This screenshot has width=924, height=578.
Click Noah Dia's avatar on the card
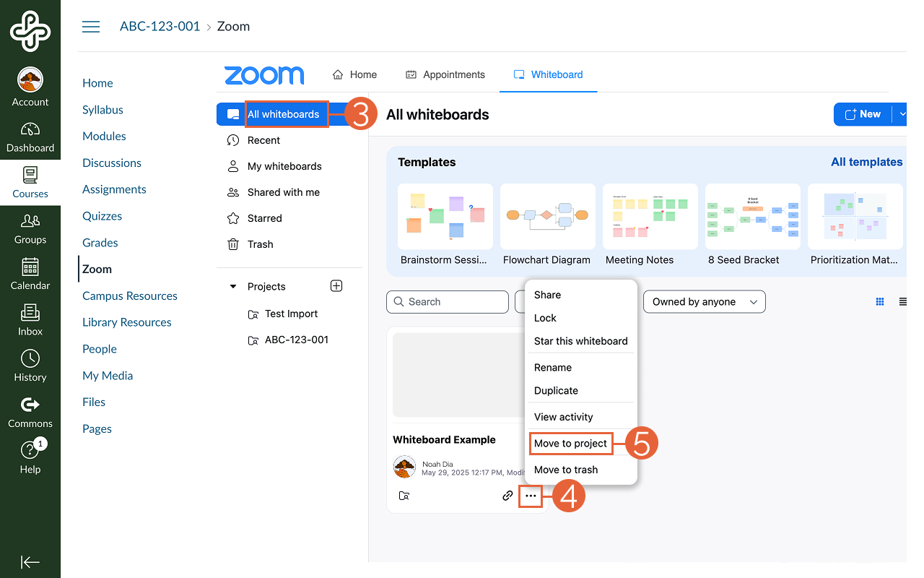[404, 467]
